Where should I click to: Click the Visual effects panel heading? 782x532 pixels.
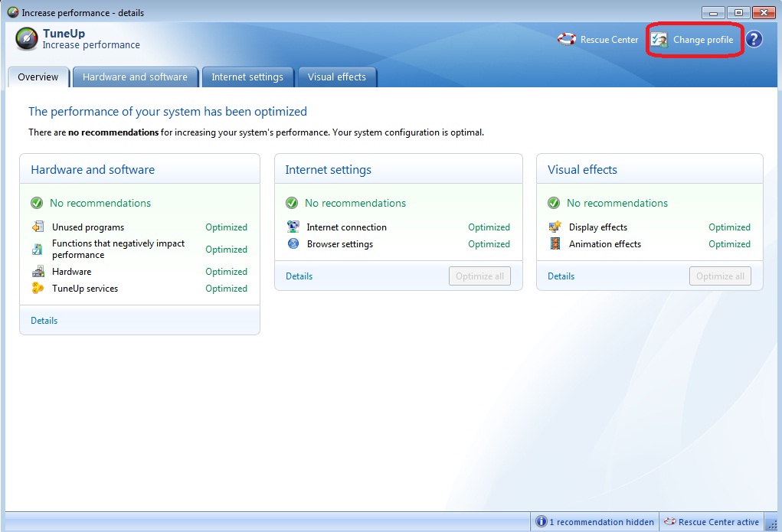583,169
